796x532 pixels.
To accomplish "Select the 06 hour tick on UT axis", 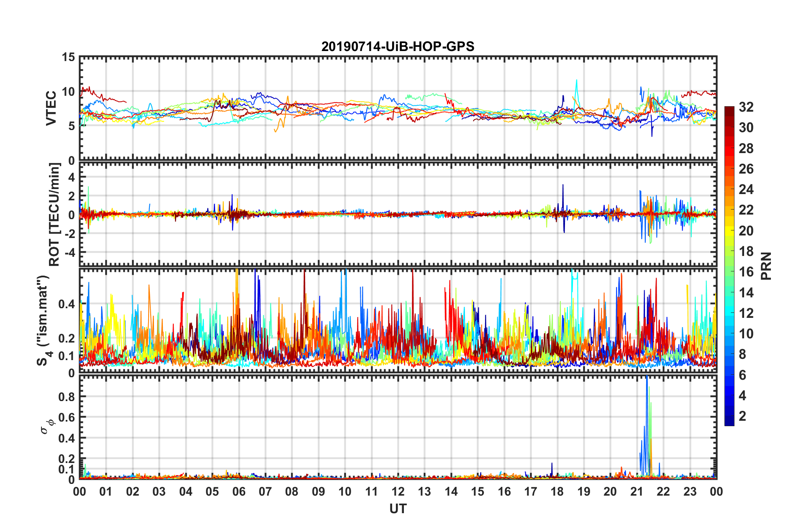I will [239, 491].
